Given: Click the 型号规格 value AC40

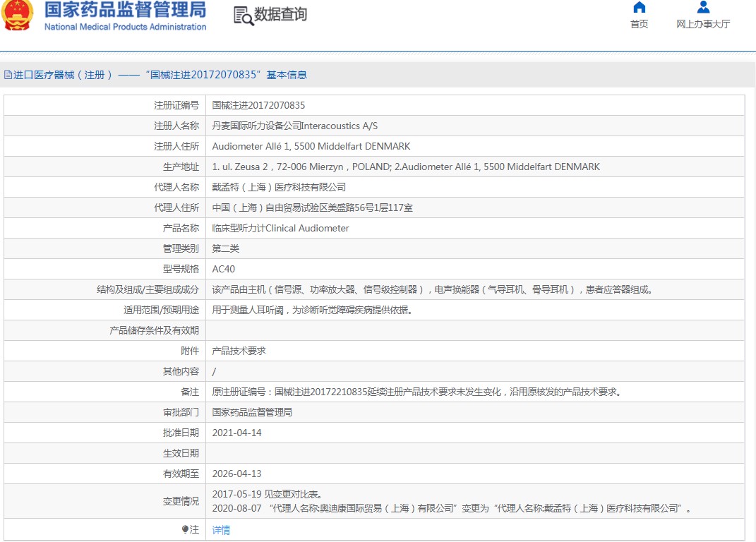Looking at the screenshot, I should (224, 269).
